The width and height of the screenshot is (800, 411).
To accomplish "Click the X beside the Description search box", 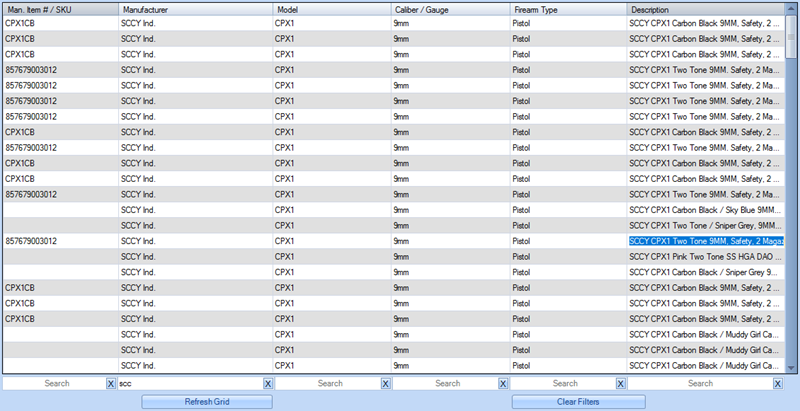I will coord(778,383).
